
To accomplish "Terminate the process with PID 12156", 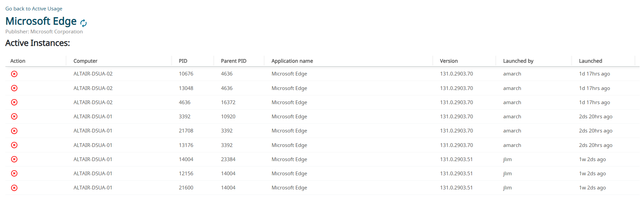I will (x=14, y=173).
